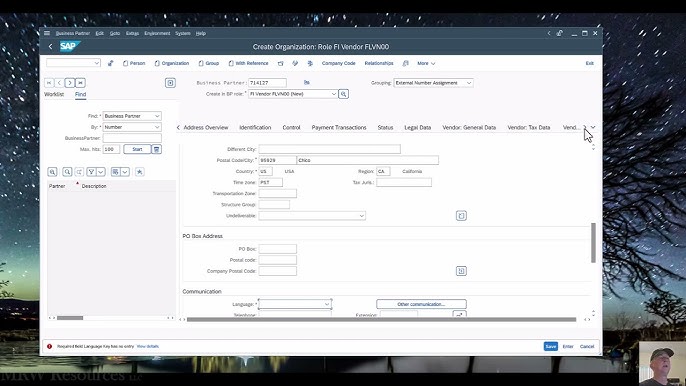Click the filter icon in results toolbar
Screen dimensions: 686x386
[x=91, y=172]
